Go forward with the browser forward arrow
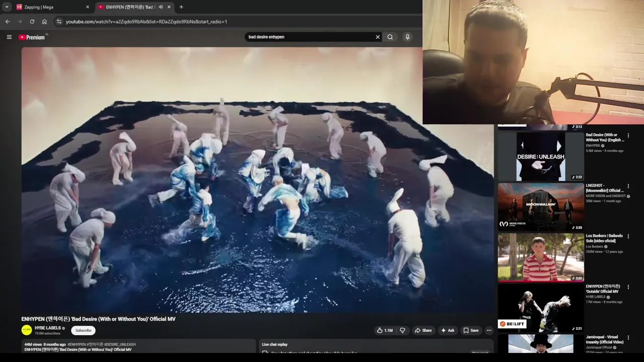The width and height of the screenshot is (644, 362). pos(20,22)
